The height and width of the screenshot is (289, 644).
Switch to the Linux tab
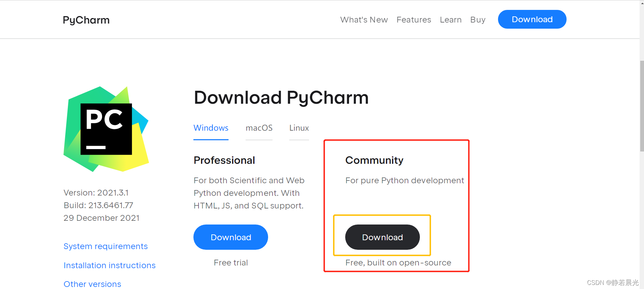[x=299, y=128]
